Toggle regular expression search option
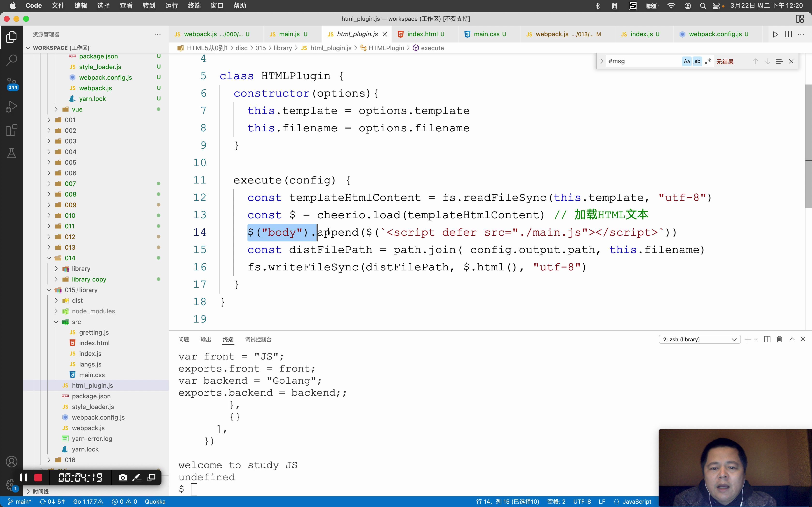 pos(708,61)
